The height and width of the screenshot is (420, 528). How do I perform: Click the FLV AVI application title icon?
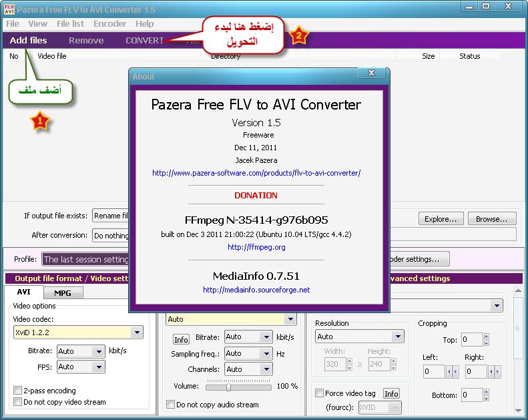[x=9, y=9]
